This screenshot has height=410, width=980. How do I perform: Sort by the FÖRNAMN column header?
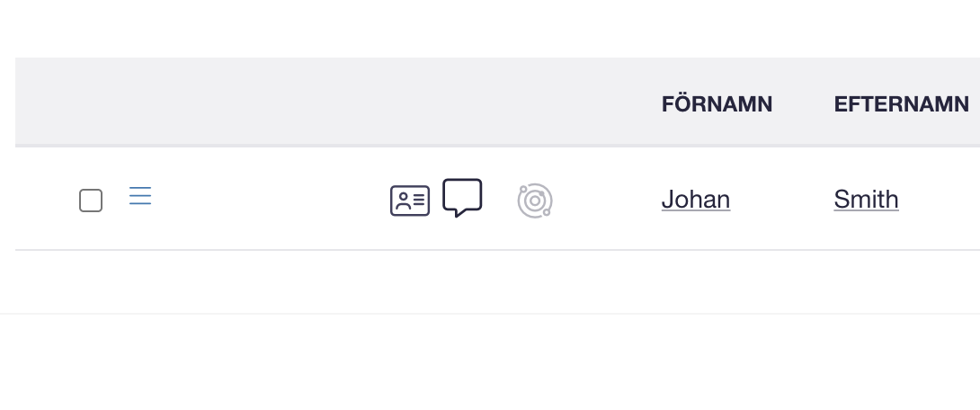[x=717, y=104]
